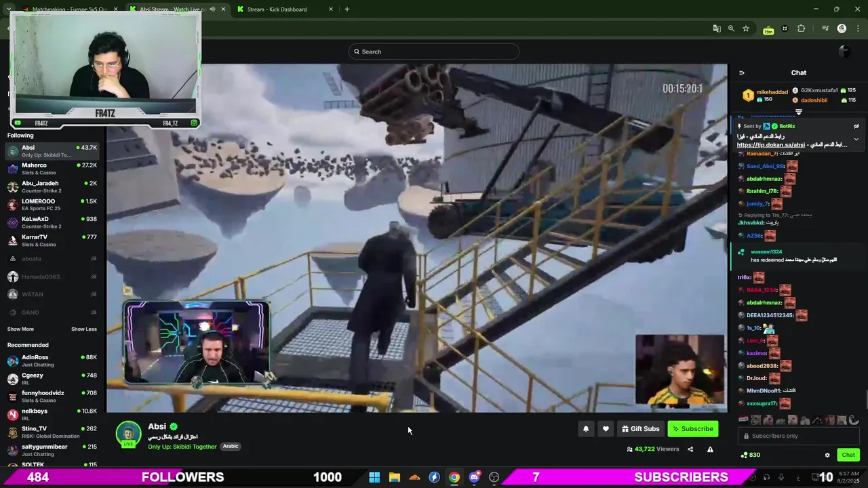Click the microphone tray icon

coord(781,477)
